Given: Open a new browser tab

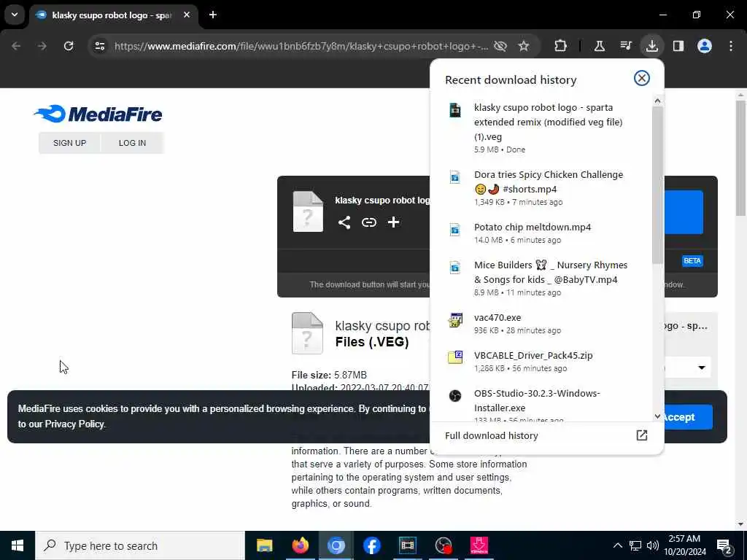Looking at the screenshot, I should [x=213, y=15].
